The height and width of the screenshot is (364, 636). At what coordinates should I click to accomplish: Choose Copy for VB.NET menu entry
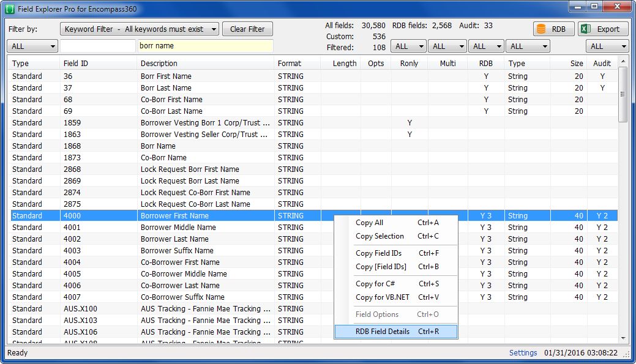tap(396, 297)
